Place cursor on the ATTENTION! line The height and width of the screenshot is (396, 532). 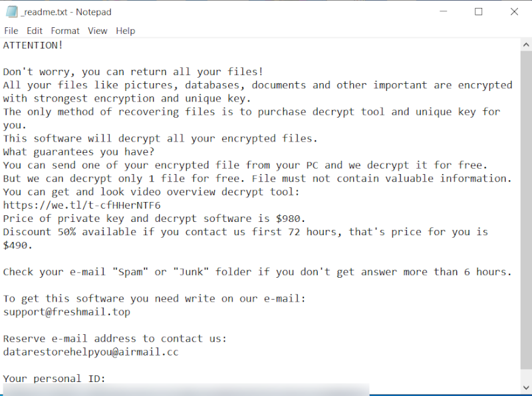coord(33,45)
